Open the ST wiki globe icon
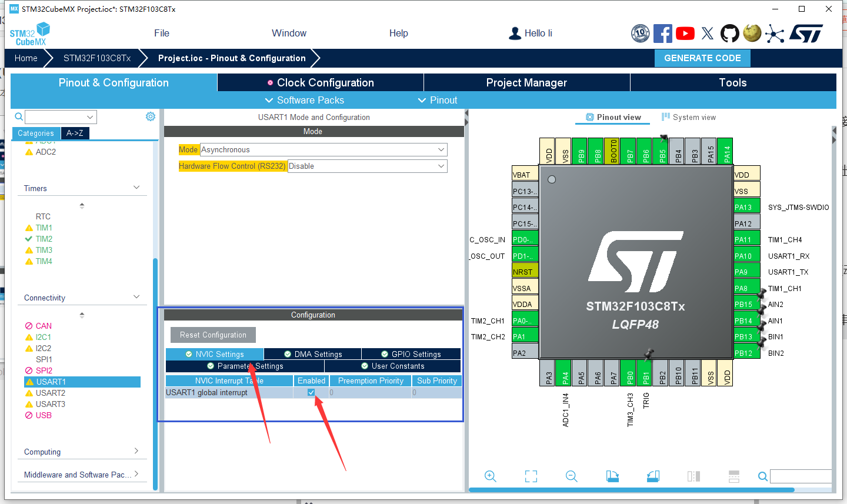The image size is (847, 504). [752, 33]
